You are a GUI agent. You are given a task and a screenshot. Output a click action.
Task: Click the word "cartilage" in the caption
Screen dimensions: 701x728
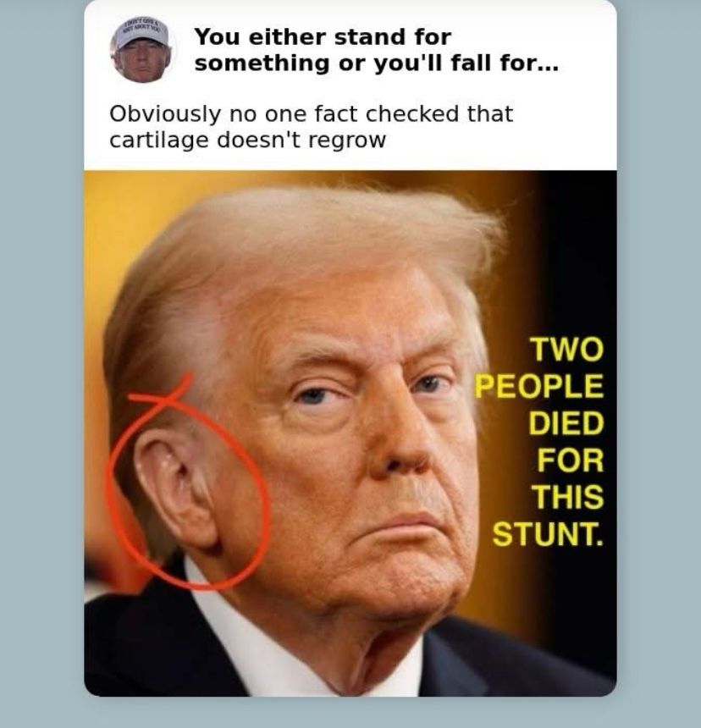[159, 141]
